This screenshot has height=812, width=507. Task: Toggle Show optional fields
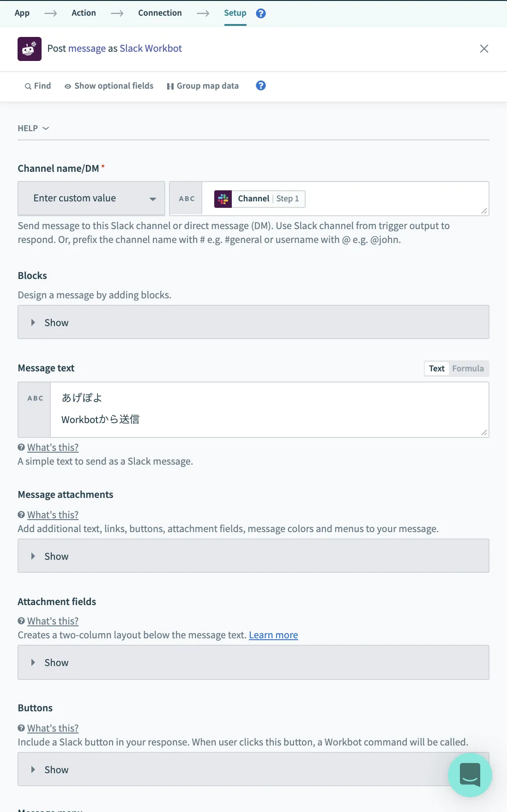(x=109, y=86)
